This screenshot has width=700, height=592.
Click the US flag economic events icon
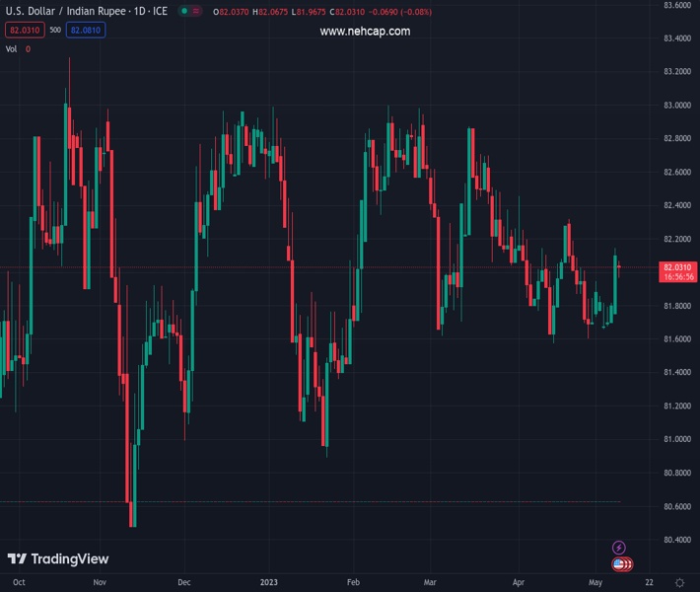(x=620, y=564)
